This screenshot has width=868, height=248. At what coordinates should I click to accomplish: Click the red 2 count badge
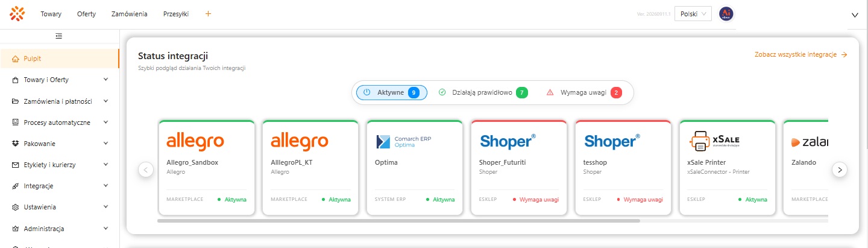click(616, 92)
